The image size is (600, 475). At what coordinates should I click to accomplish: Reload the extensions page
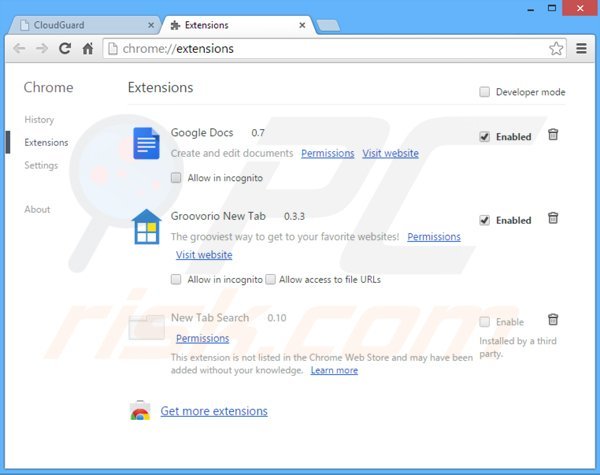[x=65, y=49]
